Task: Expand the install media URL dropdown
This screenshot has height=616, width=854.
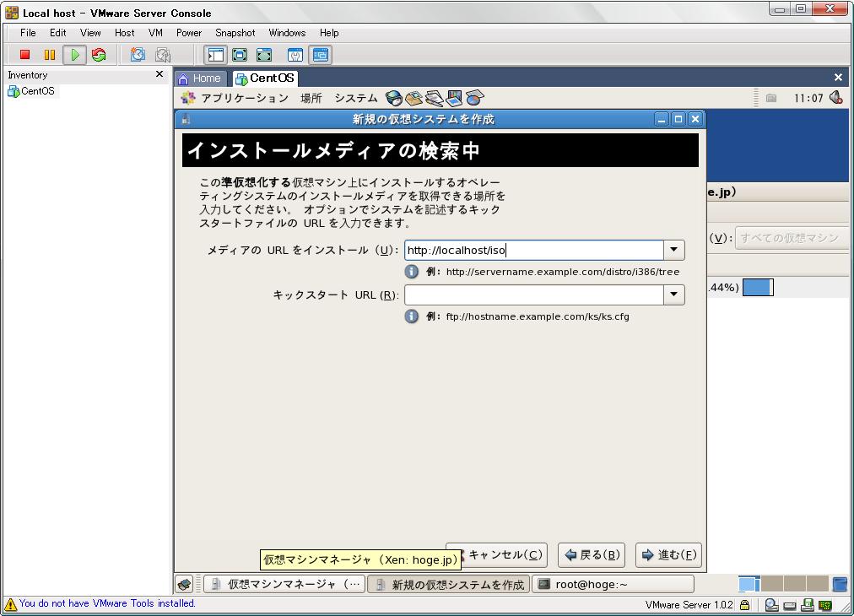Action: pos(673,250)
